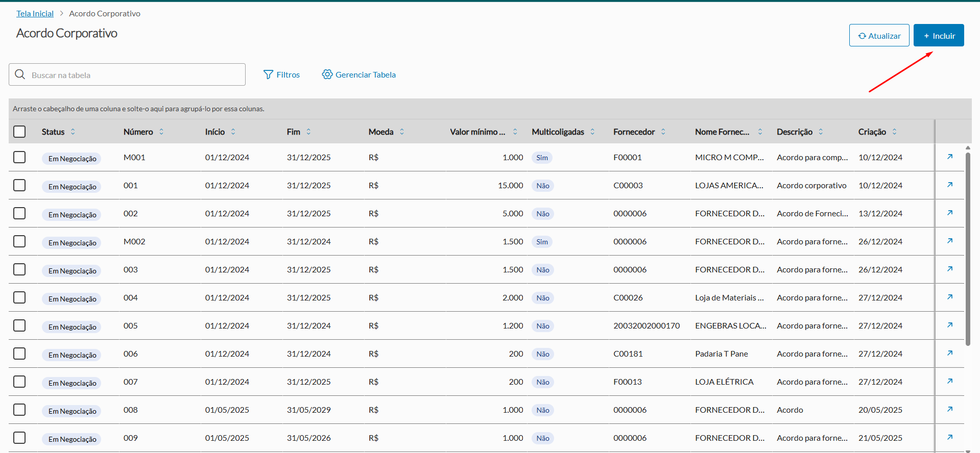Image resolution: width=980 pixels, height=453 pixels.
Task: Open agreement 008 details arrow icon
Action: point(950,409)
